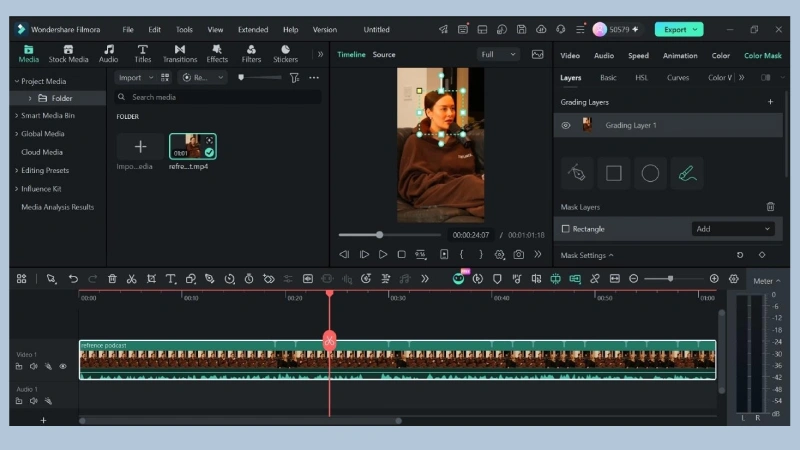Select the circle mask shape
This screenshot has height=450, width=800.
[x=650, y=173]
